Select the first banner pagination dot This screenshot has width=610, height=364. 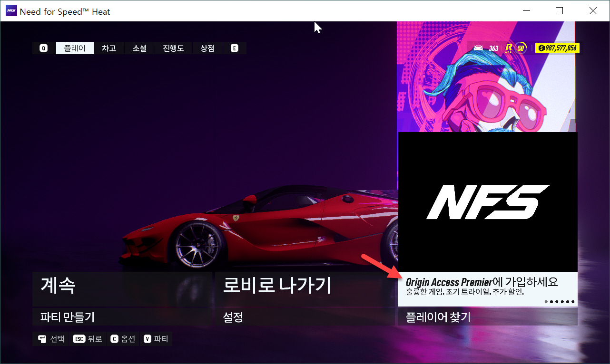point(546,302)
